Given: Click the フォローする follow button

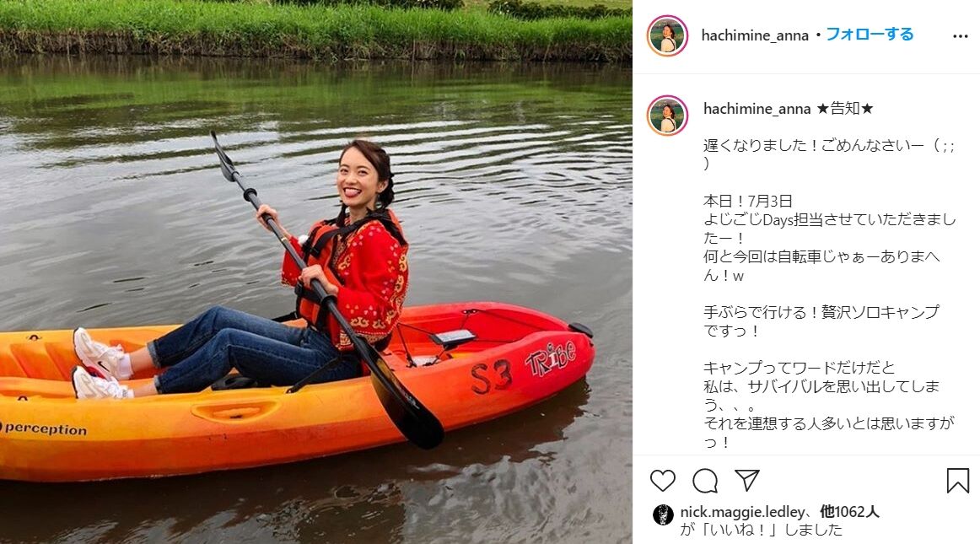Looking at the screenshot, I should [870, 35].
